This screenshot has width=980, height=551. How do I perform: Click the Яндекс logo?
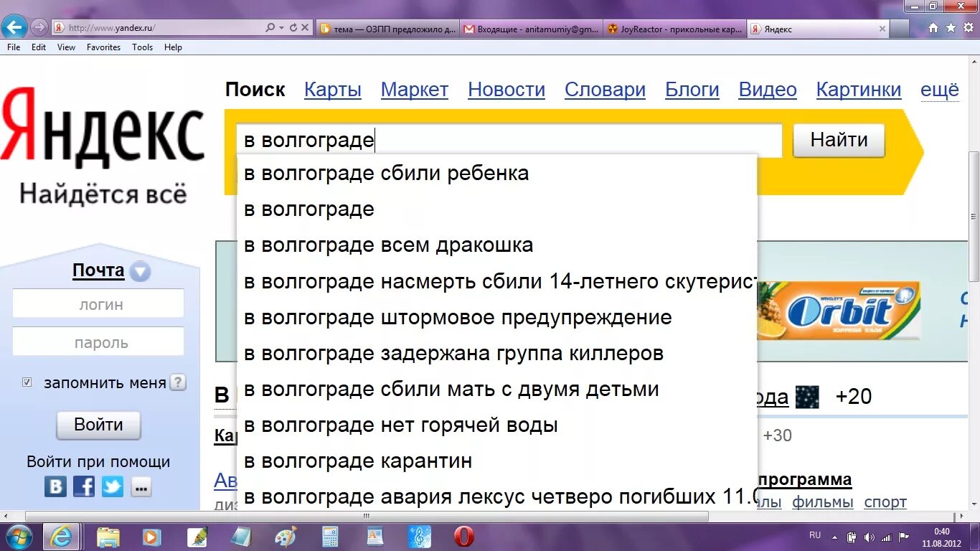103,128
